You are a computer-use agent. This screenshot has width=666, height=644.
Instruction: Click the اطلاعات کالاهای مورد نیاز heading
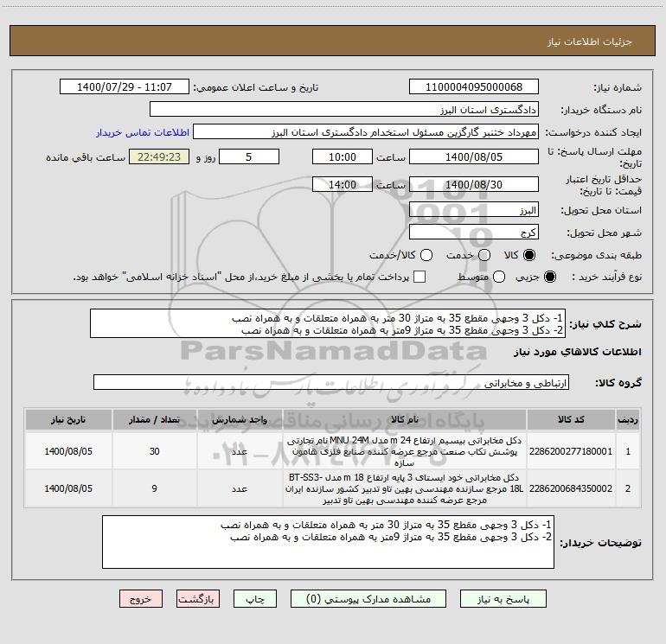[578, 352]
